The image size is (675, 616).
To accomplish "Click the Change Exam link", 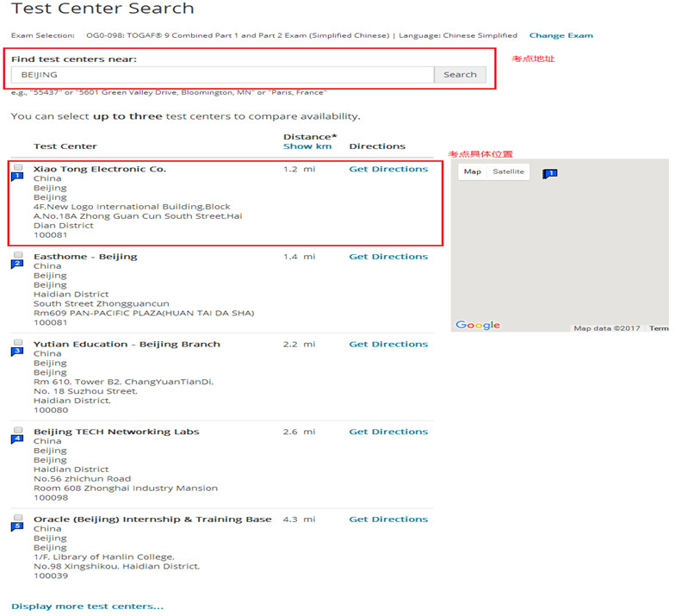I will click(x=561, y=35).
